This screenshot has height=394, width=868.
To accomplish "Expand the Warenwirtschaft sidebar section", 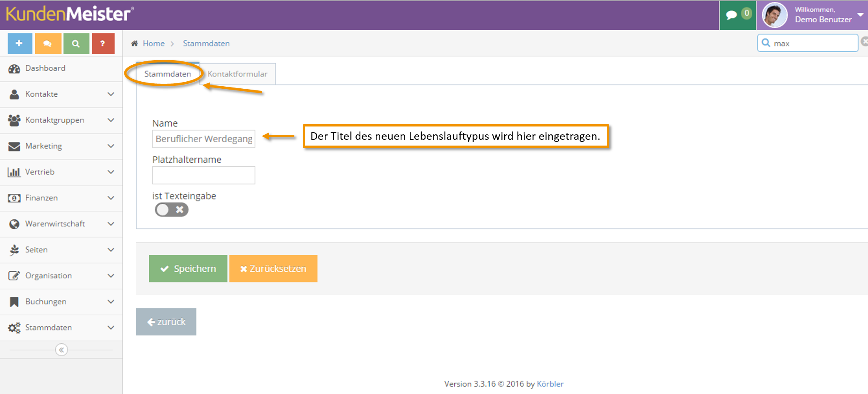I will click(x=61, y=224).
